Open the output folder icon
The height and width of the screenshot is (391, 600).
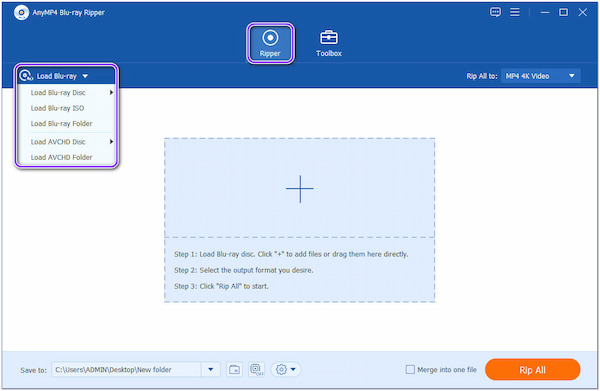(234, 370)
